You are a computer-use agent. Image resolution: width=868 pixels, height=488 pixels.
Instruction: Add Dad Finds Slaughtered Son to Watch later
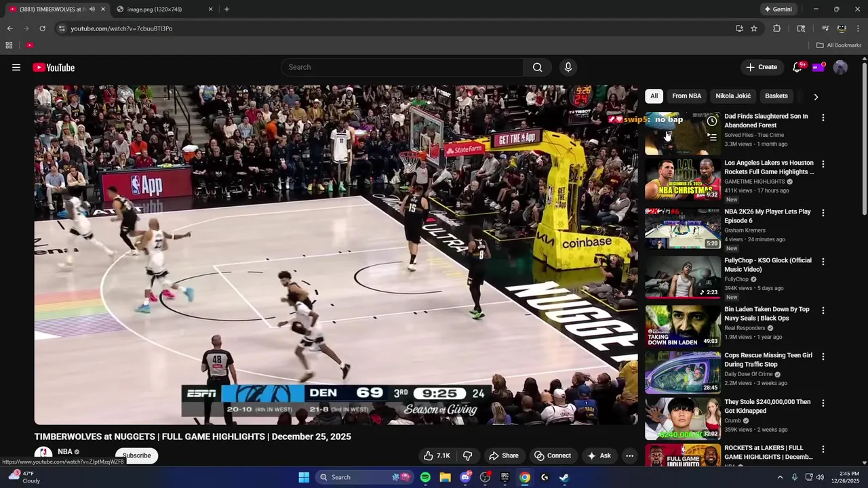pos(711,121)
